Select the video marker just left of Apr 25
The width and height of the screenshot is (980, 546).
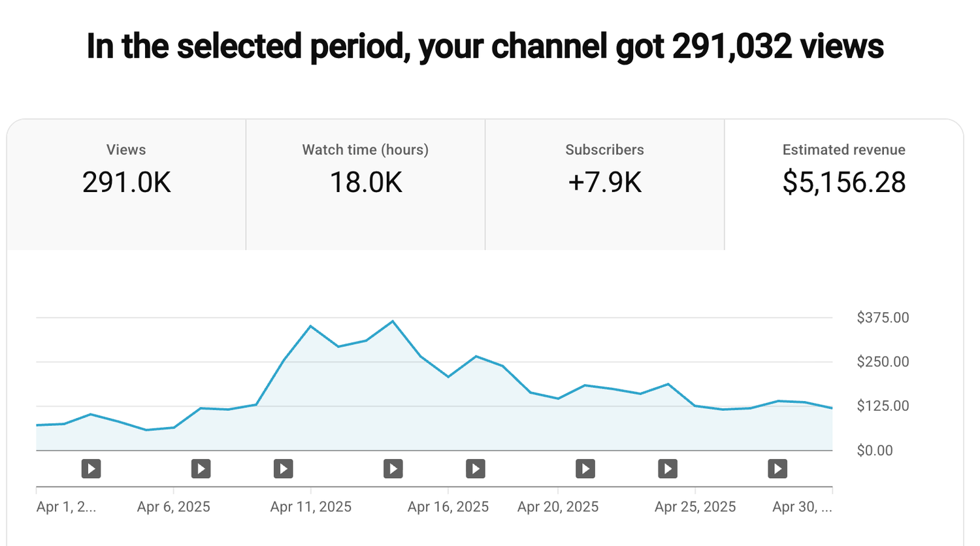tap(667, 468)
